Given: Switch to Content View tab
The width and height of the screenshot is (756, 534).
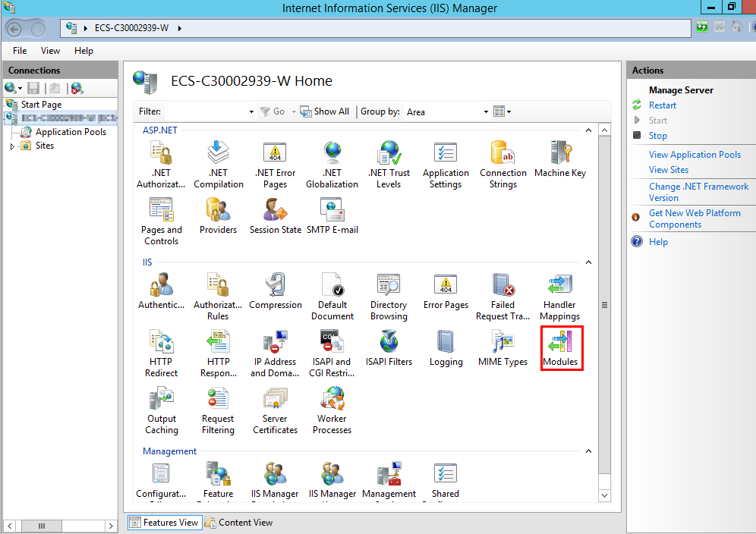Looking at the screenshot, I should pyautogui.click(x=239, y=523).
